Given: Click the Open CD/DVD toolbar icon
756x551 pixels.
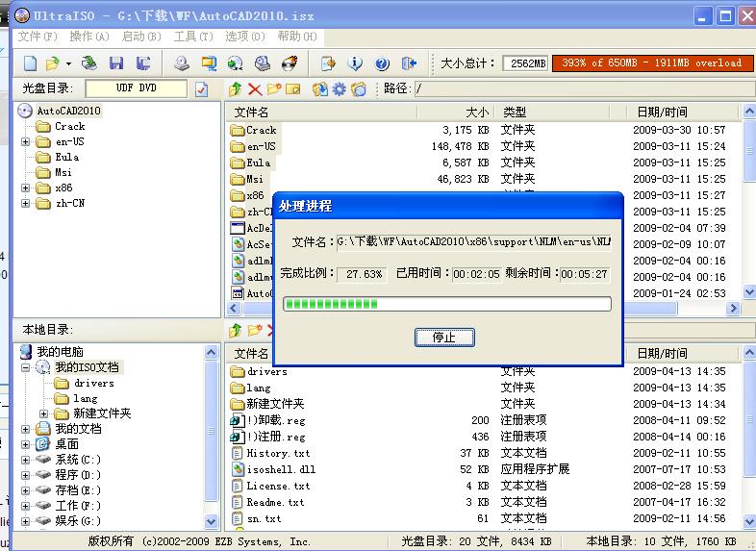Looking at the screenshot, I should tap(89, 63).
